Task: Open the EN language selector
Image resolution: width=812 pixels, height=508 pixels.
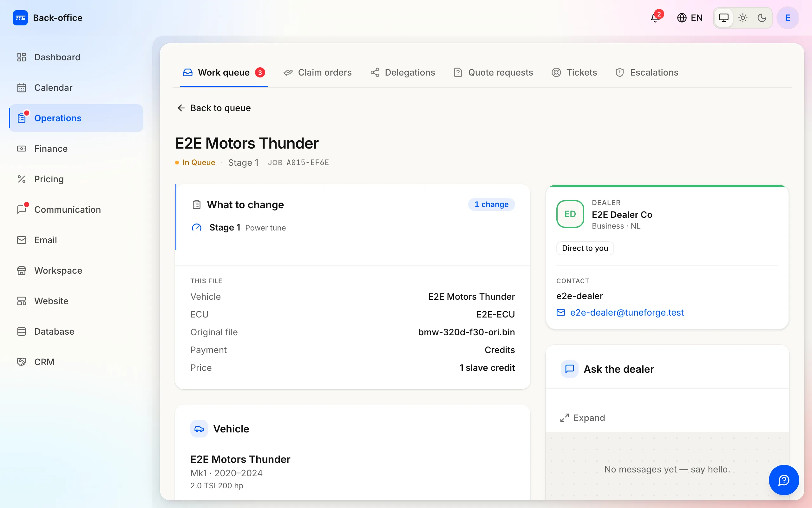Action: 690,18
